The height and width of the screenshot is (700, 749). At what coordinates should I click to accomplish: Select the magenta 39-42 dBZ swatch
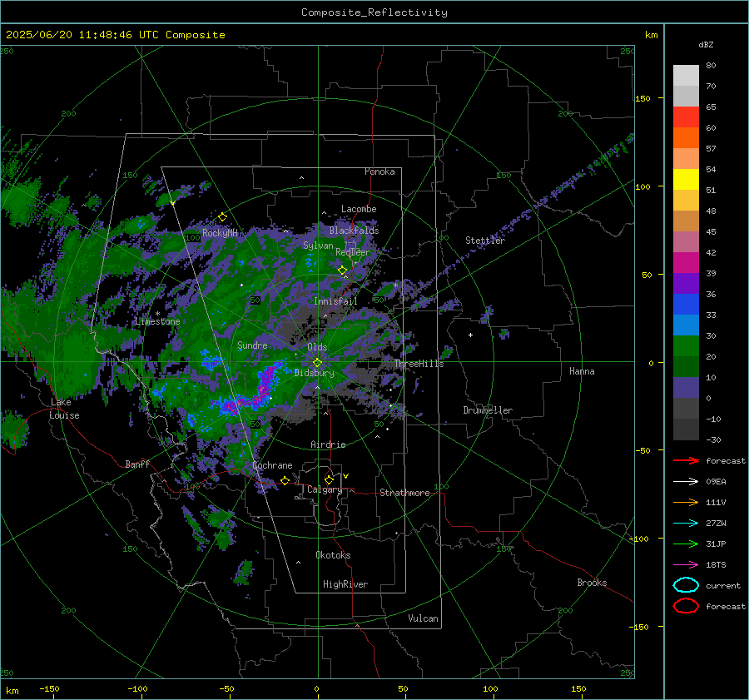coord(686,262)
